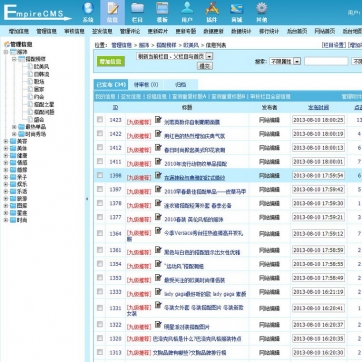Sort by the 发布时间 column header

(x=318, y=107)
